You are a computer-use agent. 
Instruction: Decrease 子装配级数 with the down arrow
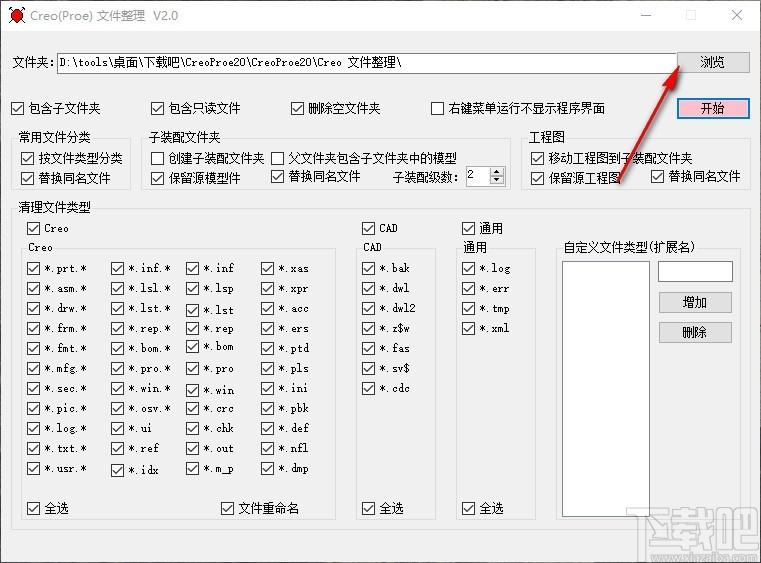496,180
